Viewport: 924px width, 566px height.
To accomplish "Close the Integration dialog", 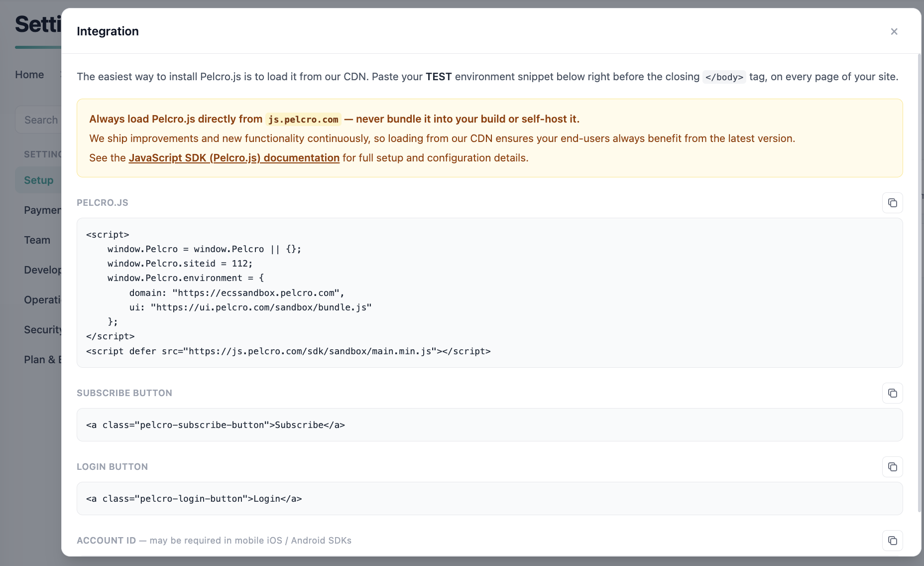I will coord(894,31).
